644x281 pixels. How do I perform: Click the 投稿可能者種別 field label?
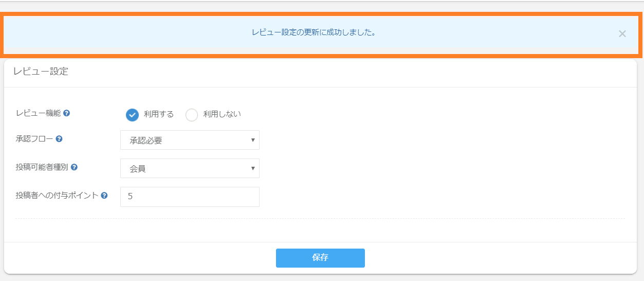pos(42,167)
